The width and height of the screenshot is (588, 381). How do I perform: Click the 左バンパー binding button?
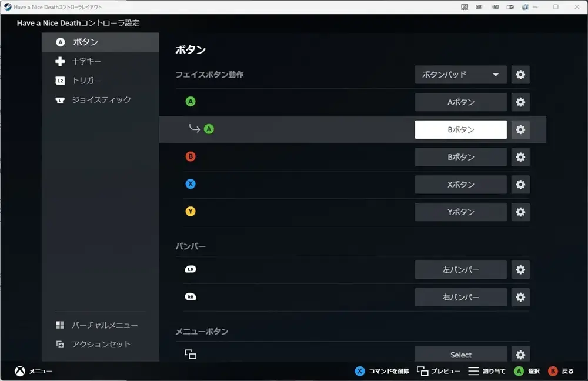point(460,270)
